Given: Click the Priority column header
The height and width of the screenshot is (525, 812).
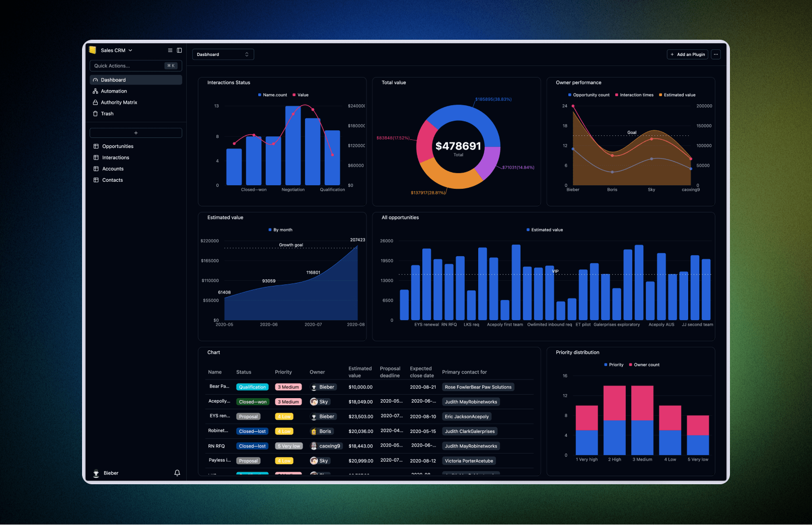Looking at the screenshot, I should click(283, 372).
